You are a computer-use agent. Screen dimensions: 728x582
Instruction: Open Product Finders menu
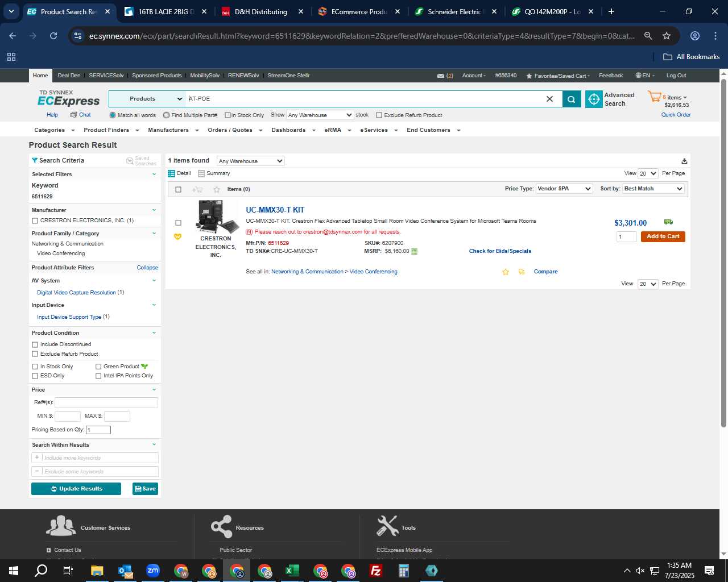pyautogui.click(x=111, y=130)
